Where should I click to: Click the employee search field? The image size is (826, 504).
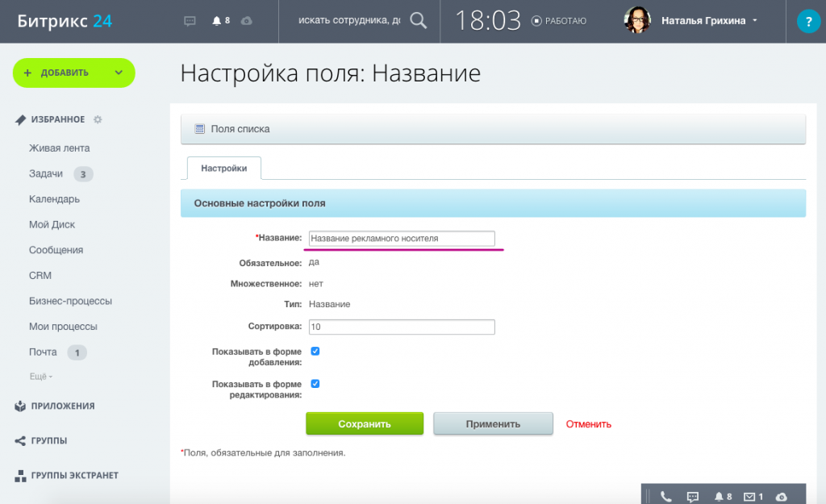[349, 20]
